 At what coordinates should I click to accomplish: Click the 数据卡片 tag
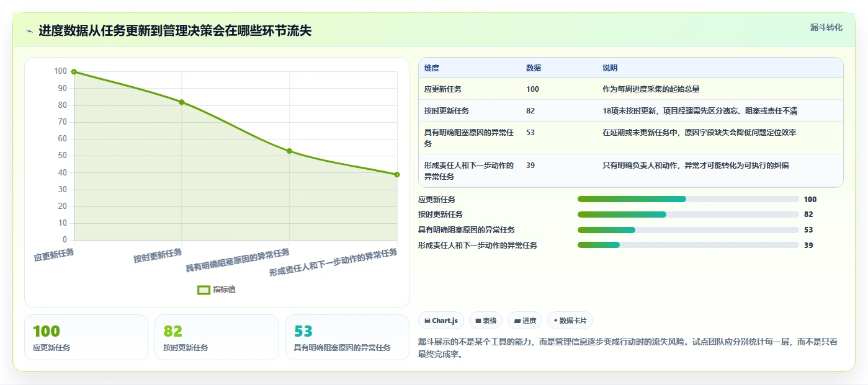(x=570, y=321)
